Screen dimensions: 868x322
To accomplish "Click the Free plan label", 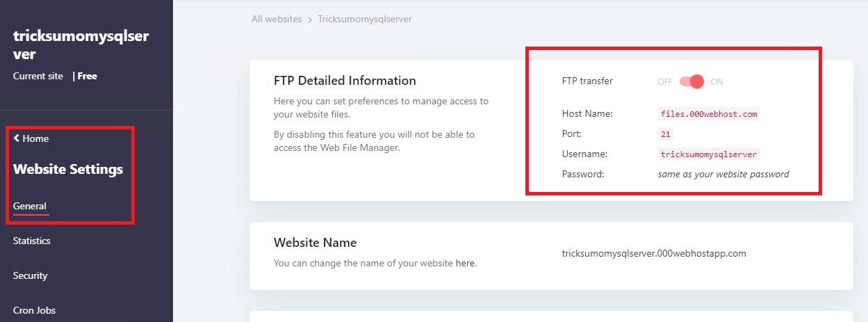I will (x=87, y=76).
